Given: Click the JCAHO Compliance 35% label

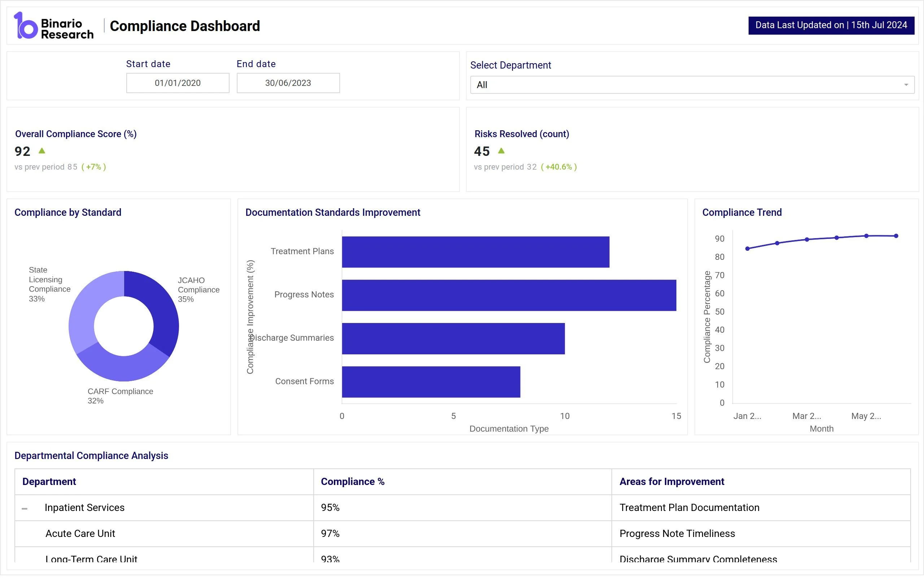Looking at the screenshot, I should pyautogui.click(x=199, y=290).
